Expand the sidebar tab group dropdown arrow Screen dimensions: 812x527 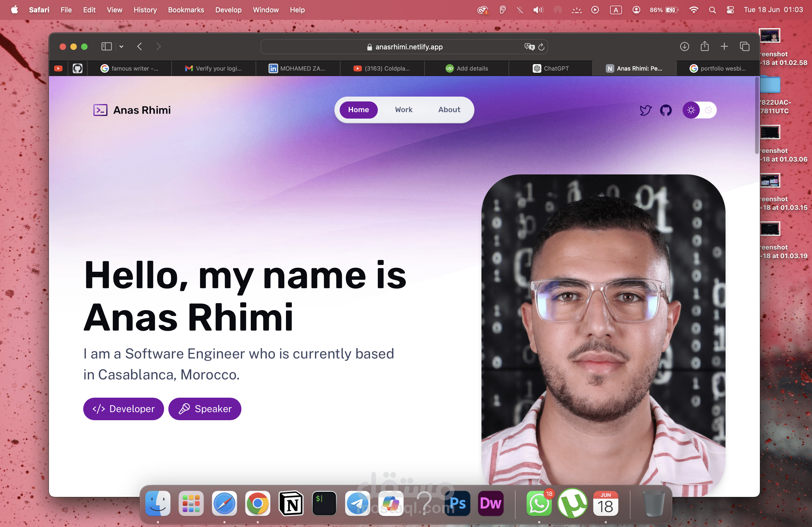pyautogui.click(x=121, y=47)
